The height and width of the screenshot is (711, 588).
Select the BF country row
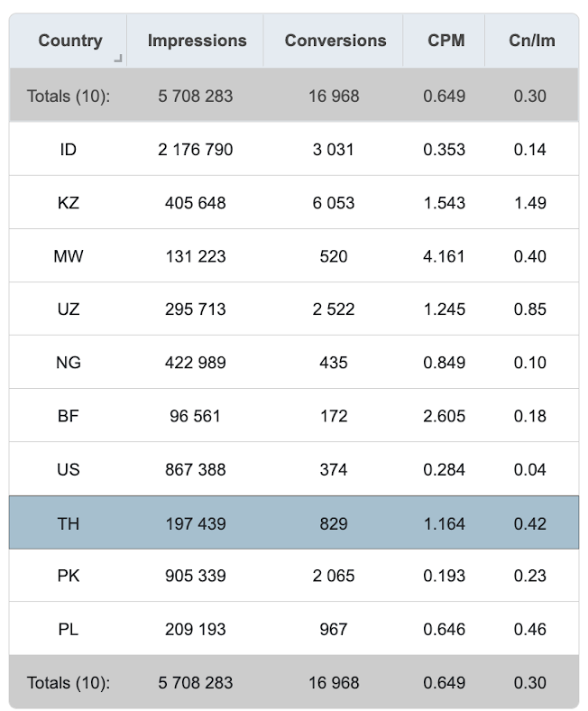(x=294, y=415)
